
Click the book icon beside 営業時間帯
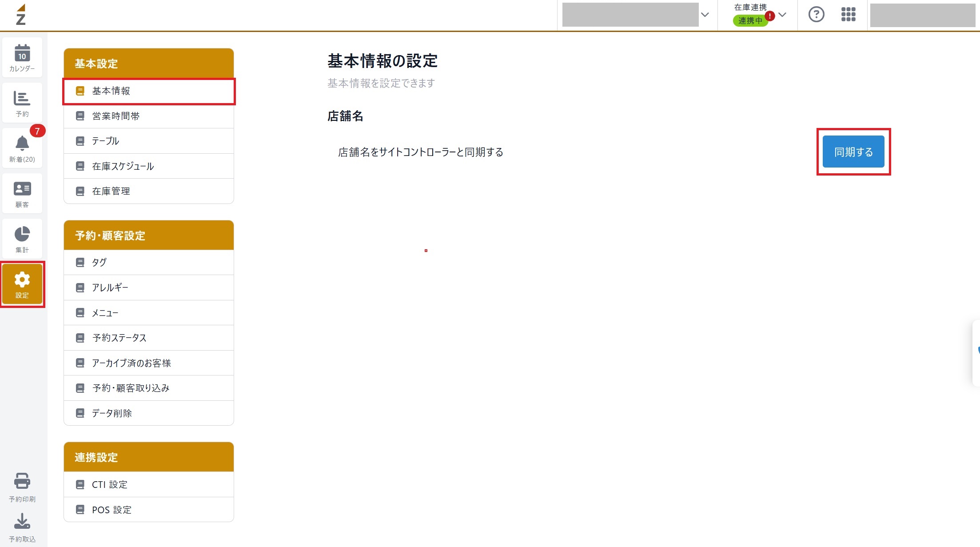pyautogui.click(x=80, y=116)
